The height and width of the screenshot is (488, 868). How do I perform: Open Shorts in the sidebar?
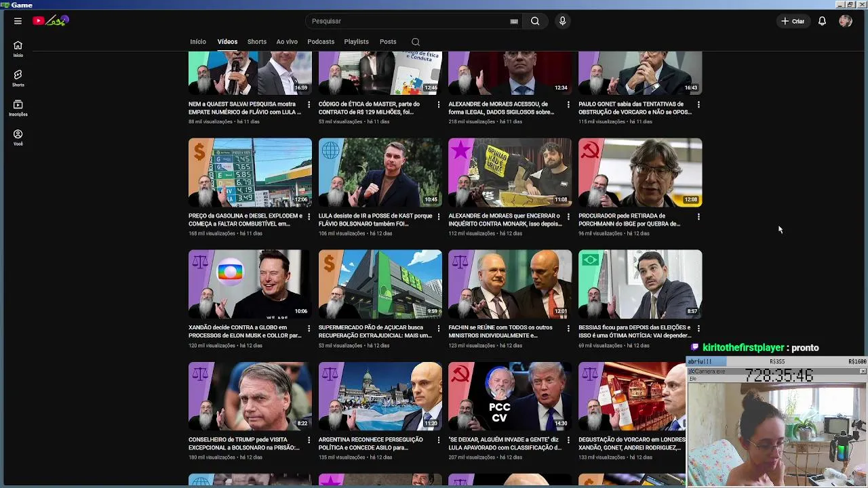pyautogui.click(x=18, y=78)
